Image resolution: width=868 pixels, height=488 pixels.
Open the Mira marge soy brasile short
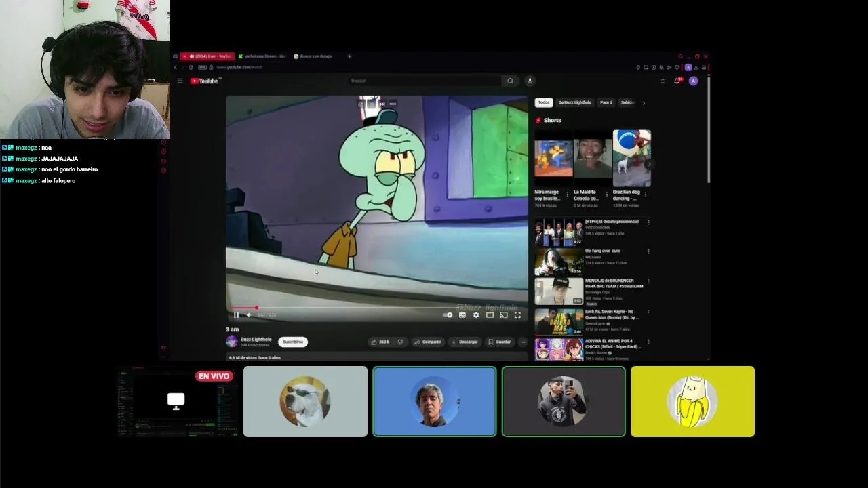(553, 159)
